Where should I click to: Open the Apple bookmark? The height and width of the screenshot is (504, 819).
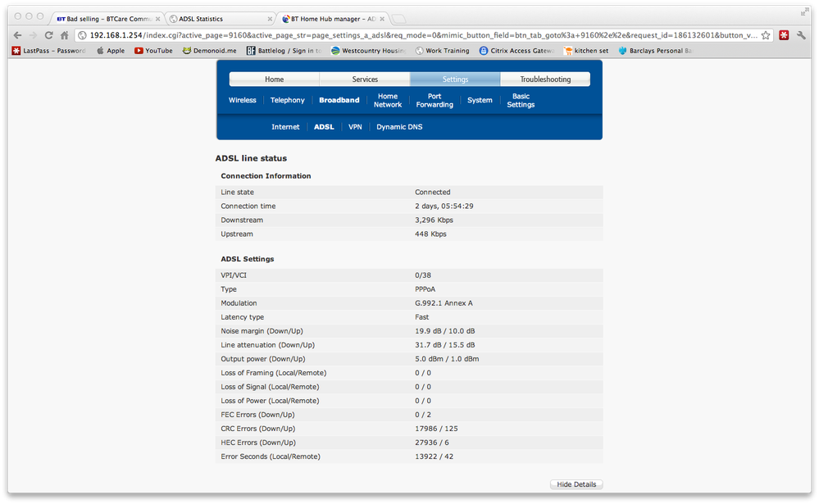[111, 51]
